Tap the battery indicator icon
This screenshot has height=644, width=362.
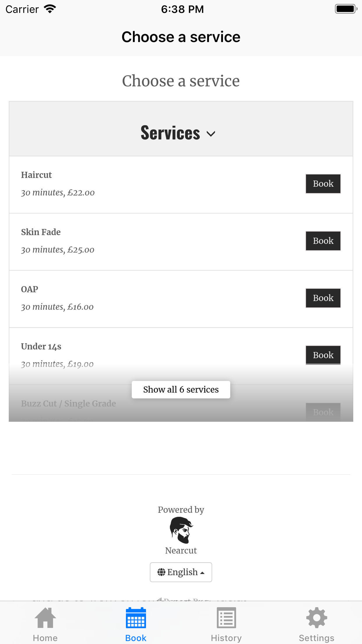point(346,9)
